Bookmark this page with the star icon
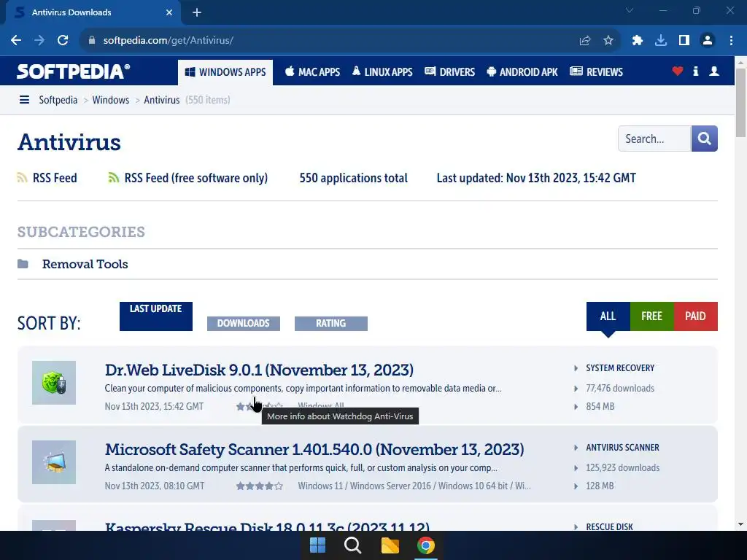747x560 pixels. click(608, 41)
